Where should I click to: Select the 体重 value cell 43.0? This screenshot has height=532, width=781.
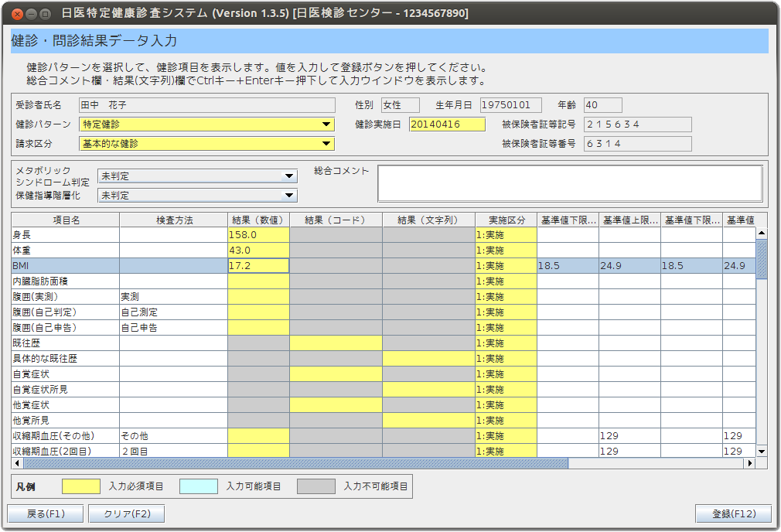pyautogui.click(x=258, y=250)
